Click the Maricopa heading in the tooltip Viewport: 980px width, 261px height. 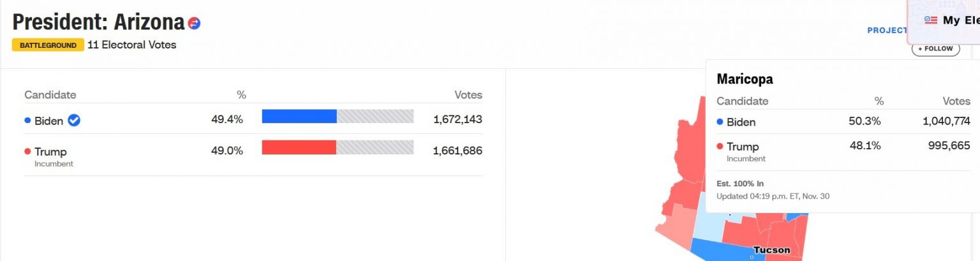pos(745,79)
